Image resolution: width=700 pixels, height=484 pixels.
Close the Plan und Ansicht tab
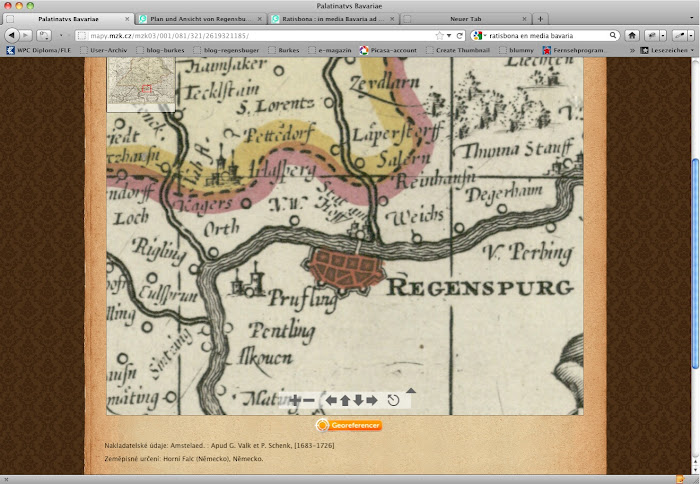coord(259,19)
